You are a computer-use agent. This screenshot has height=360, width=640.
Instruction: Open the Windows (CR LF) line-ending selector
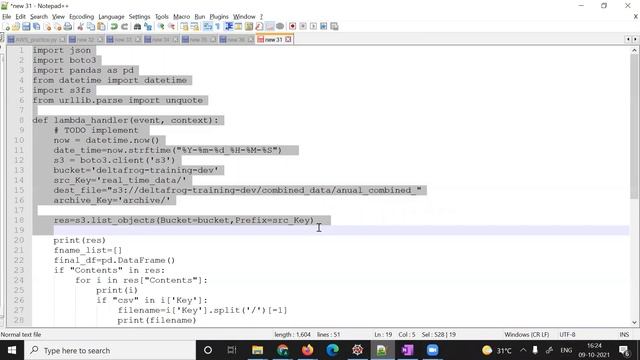click(527, 334)
